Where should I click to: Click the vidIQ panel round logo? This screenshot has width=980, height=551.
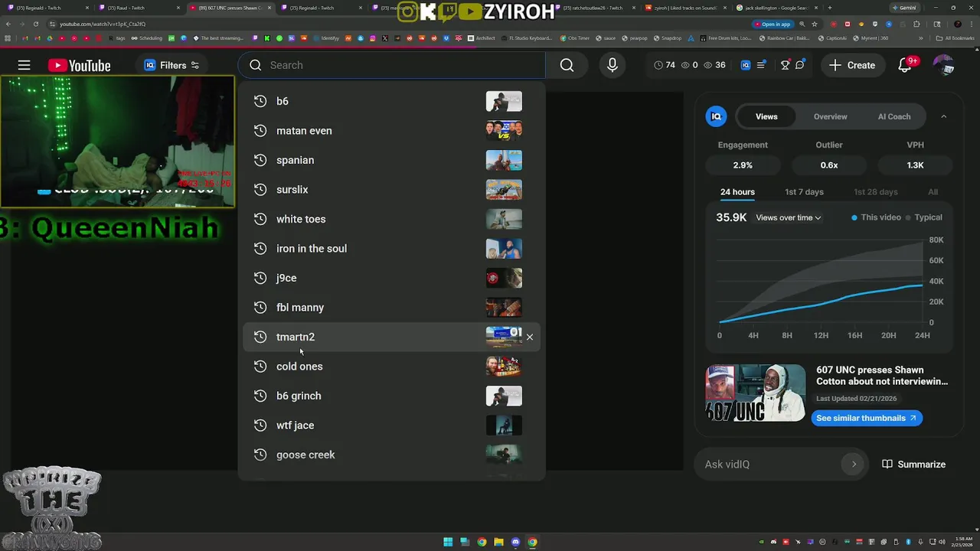click(x=716, y=116)
